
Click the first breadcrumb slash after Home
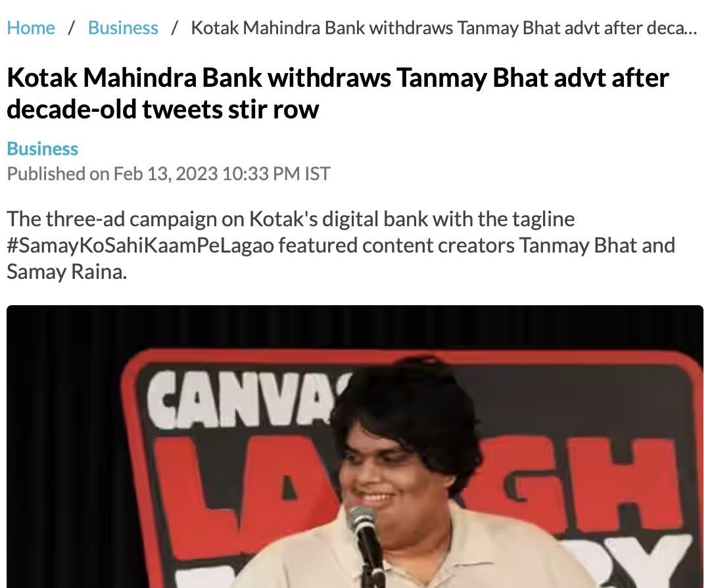coord(71,28)
